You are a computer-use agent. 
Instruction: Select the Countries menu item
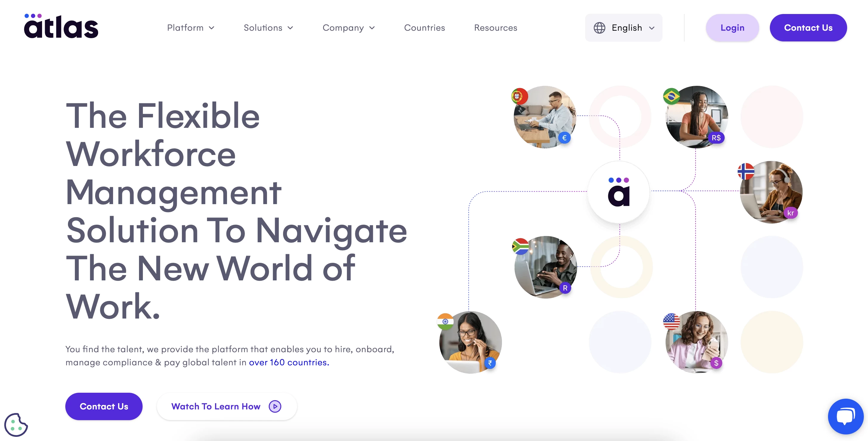tap(425, 27)
